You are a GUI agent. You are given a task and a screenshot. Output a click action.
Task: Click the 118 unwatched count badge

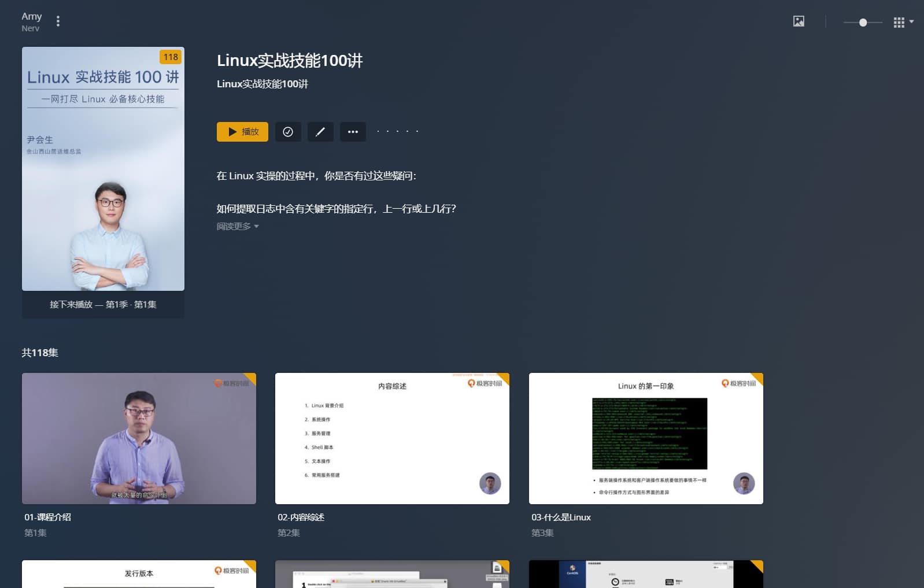[x=171, y=57]
